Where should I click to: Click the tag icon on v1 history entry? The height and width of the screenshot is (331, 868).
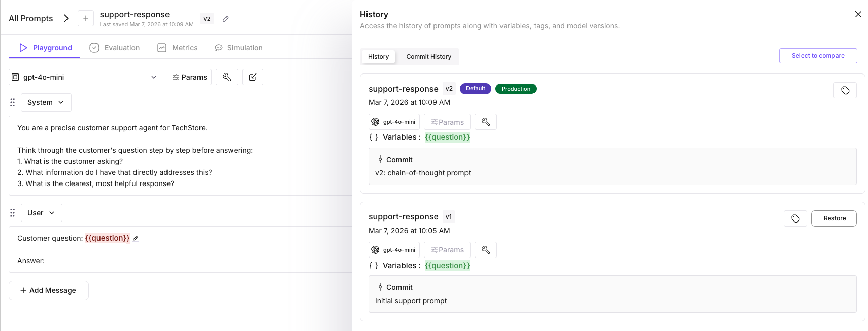tap(795, 218)
